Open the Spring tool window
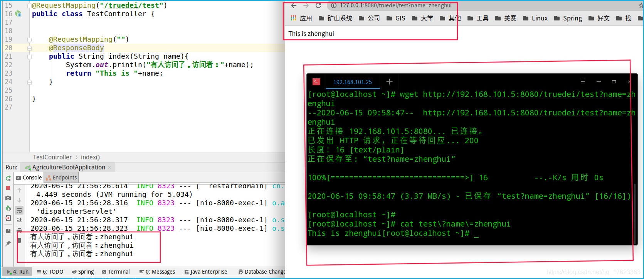This screenshot has width=644, height=279. pyautogui.click(x=82, y=272)
